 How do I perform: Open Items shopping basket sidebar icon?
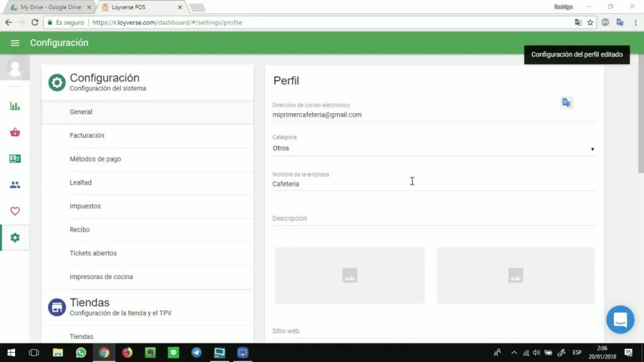(15, 132)
